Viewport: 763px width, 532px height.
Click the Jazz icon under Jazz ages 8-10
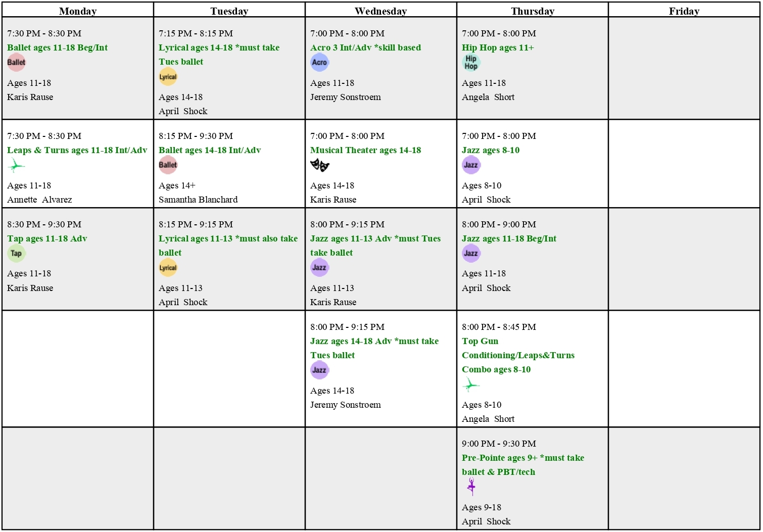point(471,165)
